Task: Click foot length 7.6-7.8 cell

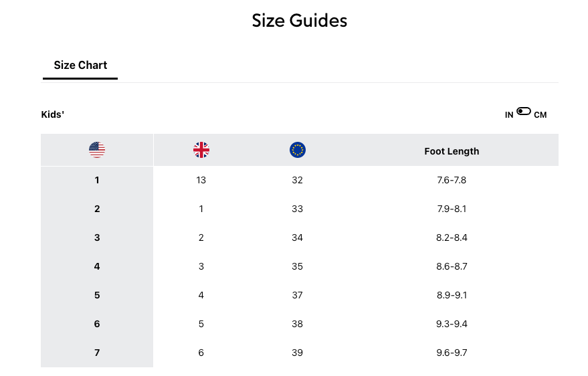Action: pos(452,180)
